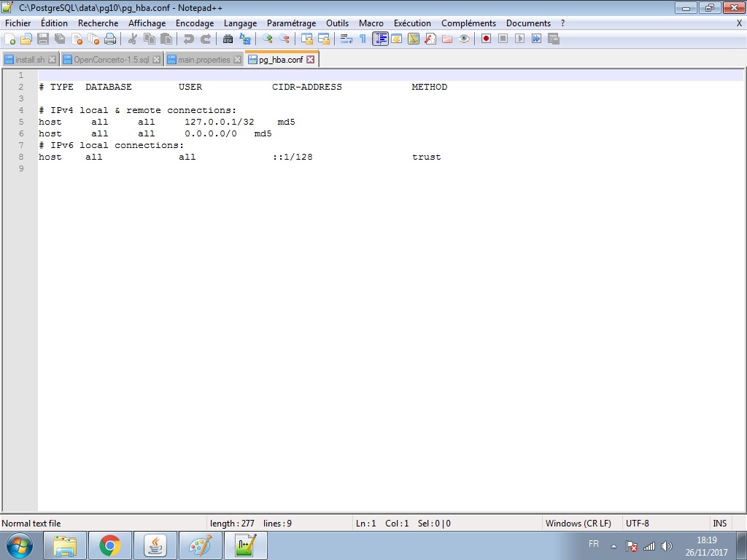Toggle show all characters pilcrow icon
747x560 pixels.
363,39
